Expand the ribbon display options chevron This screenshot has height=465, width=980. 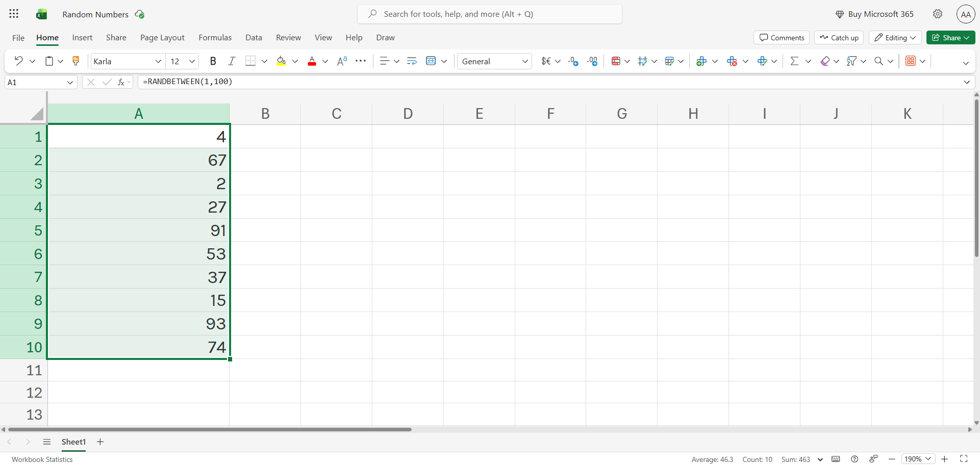coord(966,63)
